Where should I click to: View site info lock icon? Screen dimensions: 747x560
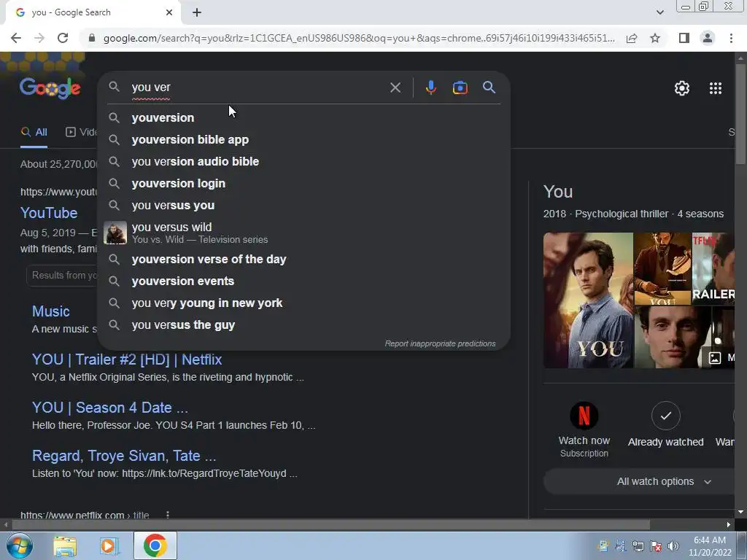[92, 38]
